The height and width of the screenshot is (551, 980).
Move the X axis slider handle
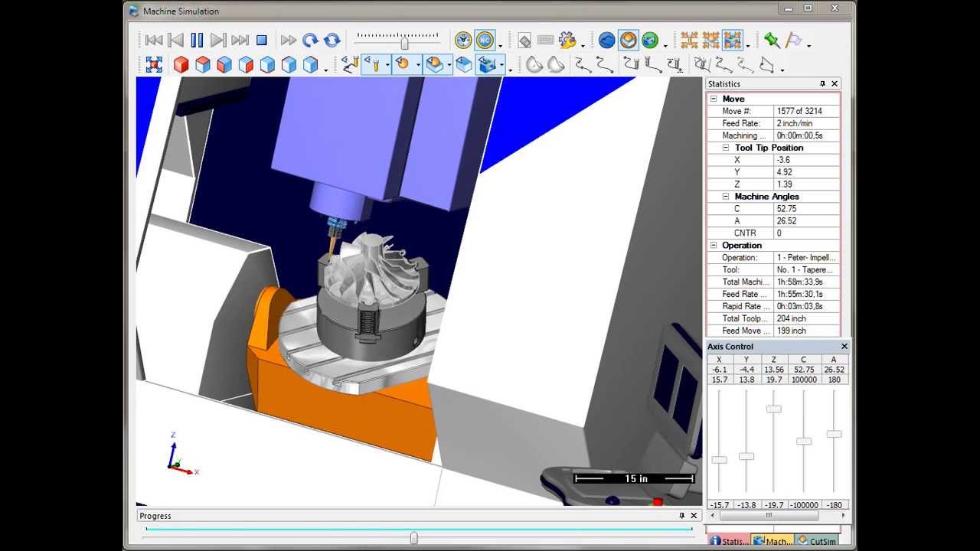[719, 460]
